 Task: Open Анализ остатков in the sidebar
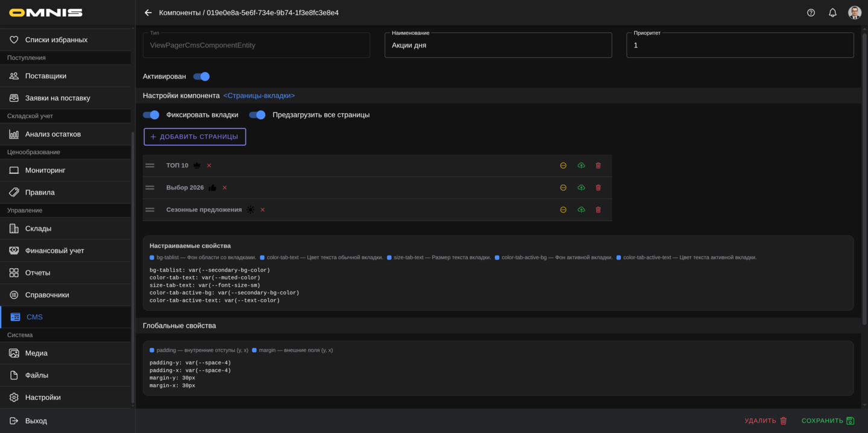(x=65, y=134)
